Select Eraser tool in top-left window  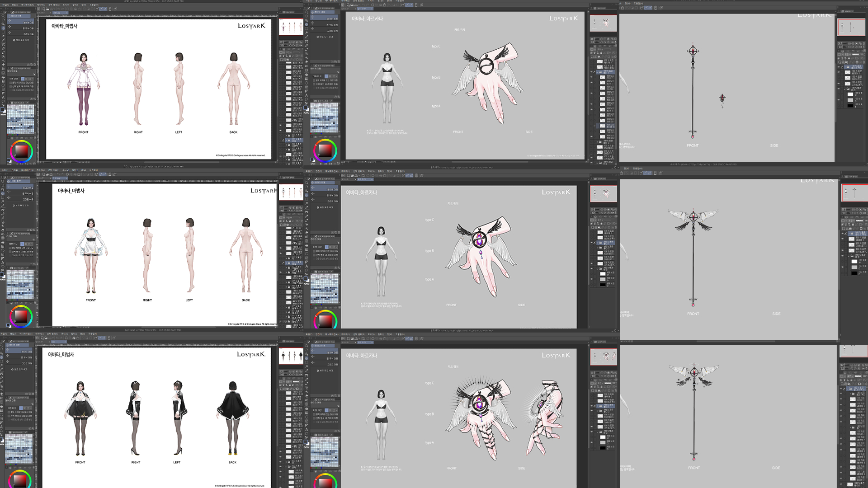[x=3, y=65]
